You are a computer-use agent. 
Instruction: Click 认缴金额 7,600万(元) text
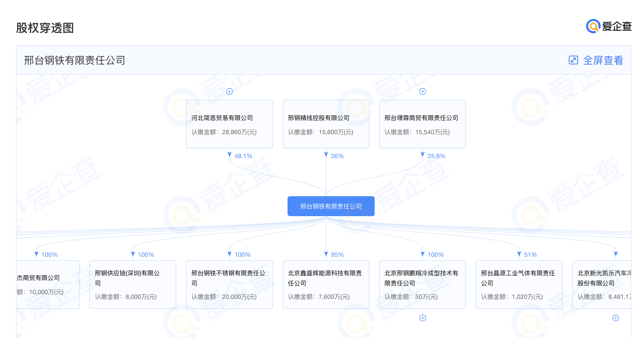319,297
